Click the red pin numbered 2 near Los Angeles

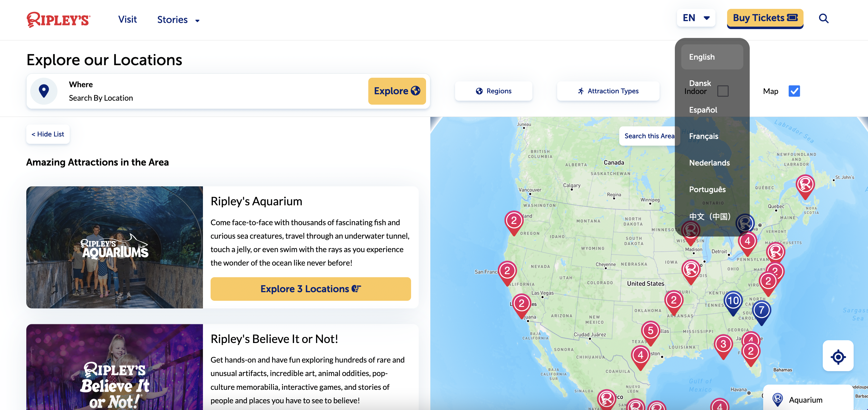coord(521,305)
